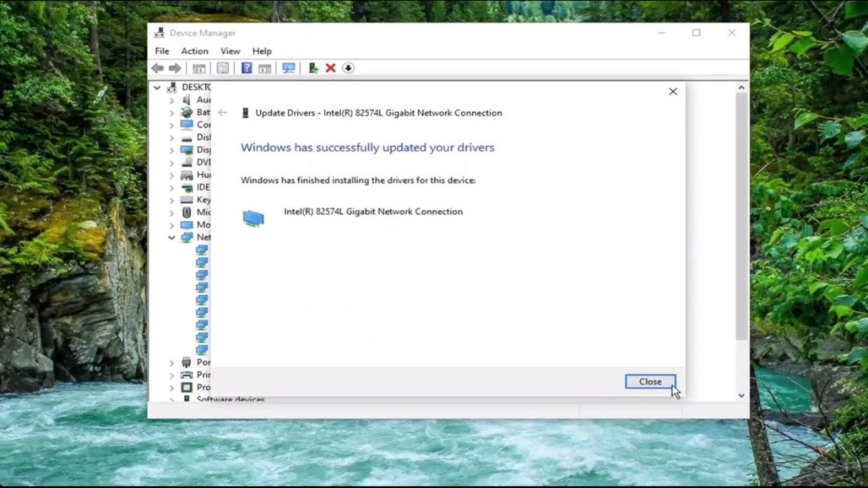Select the Mice category icon
Image resolution: width=868 pixels, height=488 pixels.
(186, 212)
